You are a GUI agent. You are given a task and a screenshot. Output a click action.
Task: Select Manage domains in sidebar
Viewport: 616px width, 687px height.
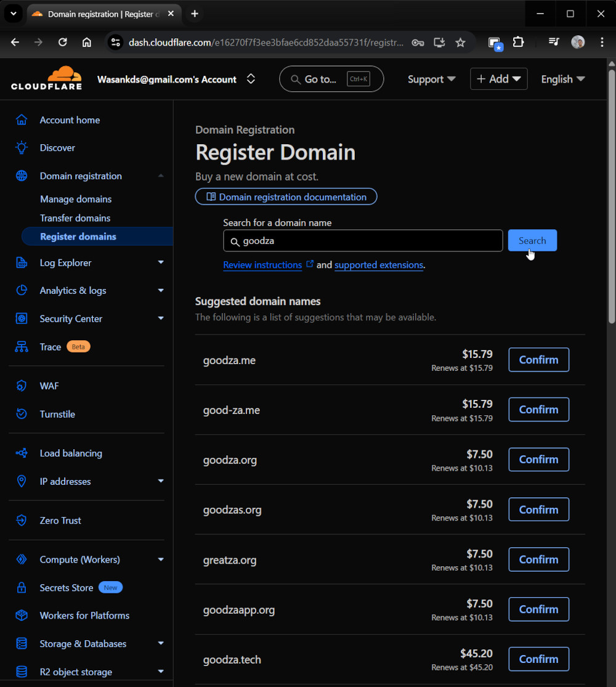click(x=76, y=199)
